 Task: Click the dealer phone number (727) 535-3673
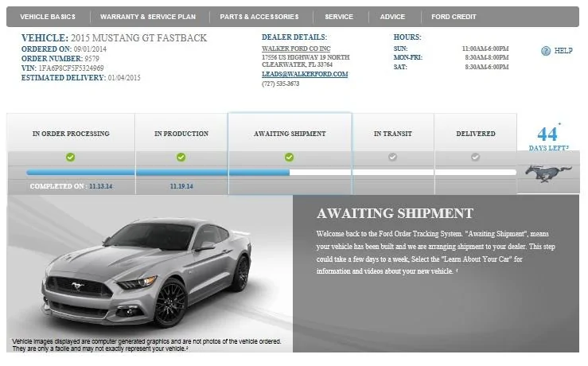(281, 84)
